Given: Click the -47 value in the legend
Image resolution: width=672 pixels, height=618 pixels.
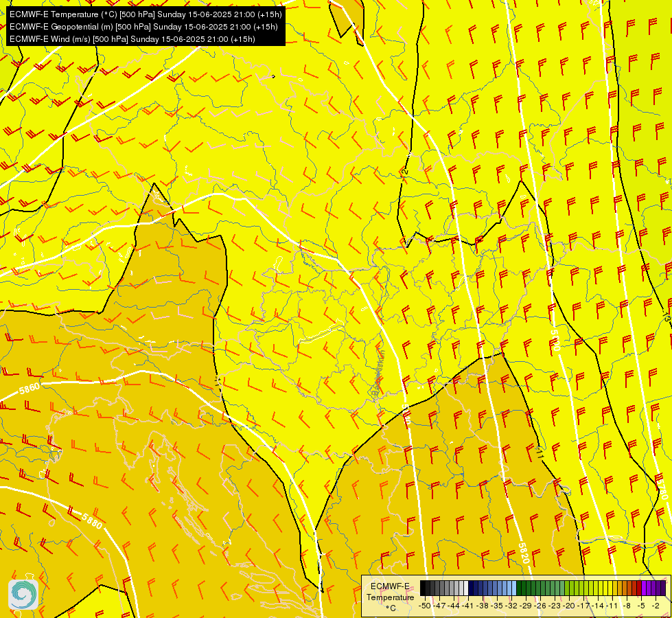Looking at the screenshot, I should 439,606.
